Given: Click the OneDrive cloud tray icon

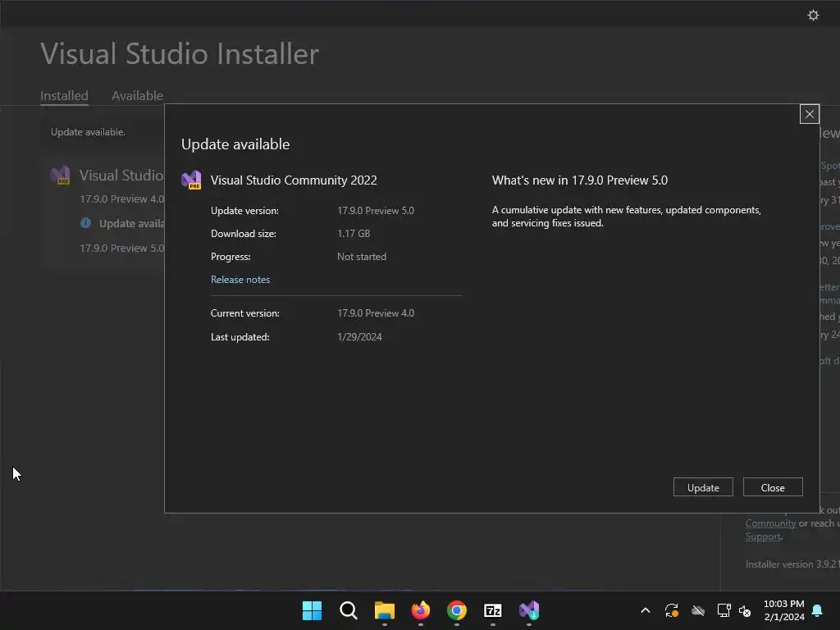Looking at the screenshot, I should point(697,610).
